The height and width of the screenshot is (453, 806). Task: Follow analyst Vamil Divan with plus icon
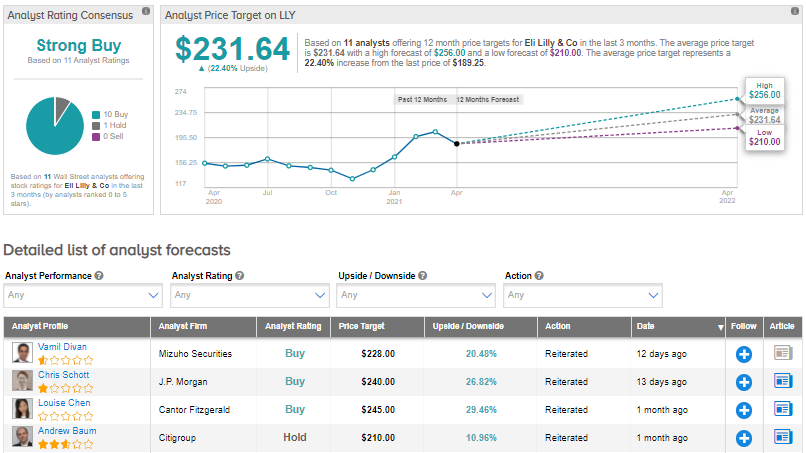coord(743,354)
